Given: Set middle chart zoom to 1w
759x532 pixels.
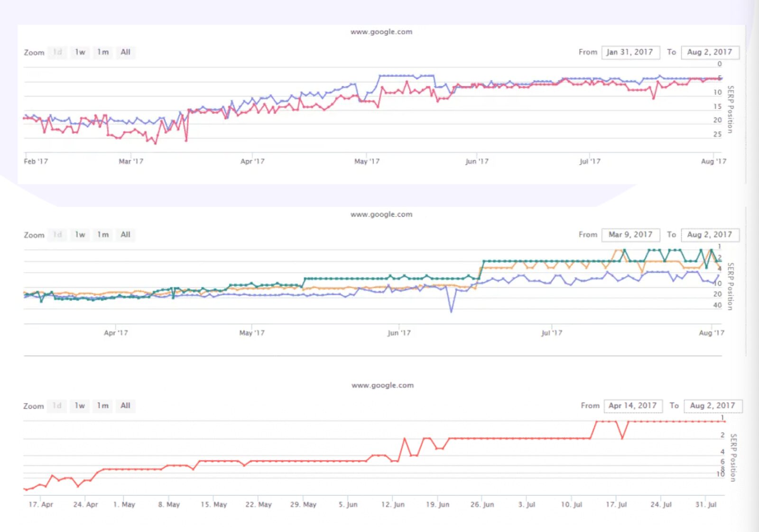Looking at the screenshot, I should click(x=80, y=235).
